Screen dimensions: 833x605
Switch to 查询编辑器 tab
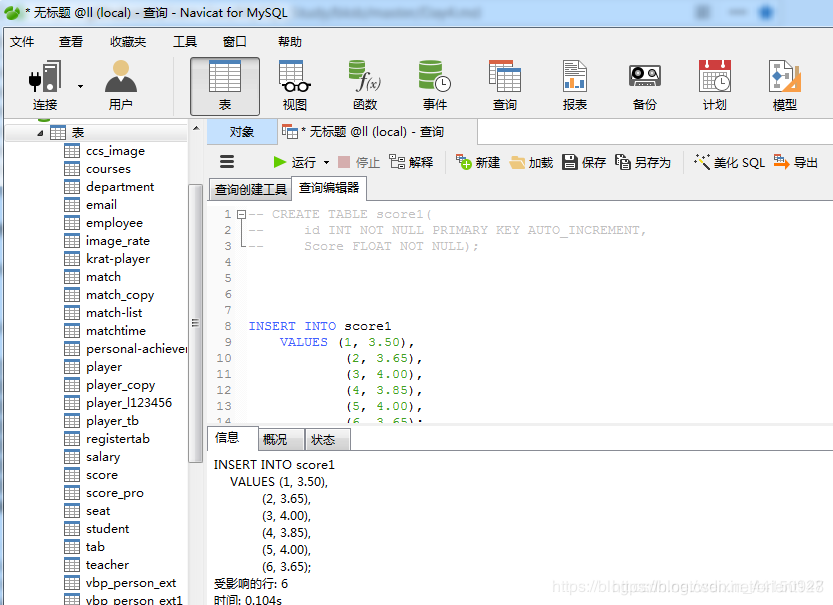click(329, 188)
